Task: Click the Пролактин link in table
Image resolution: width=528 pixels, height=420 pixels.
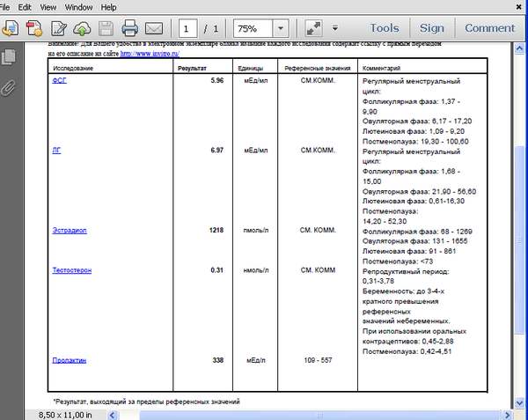Action: pos(69,360)
